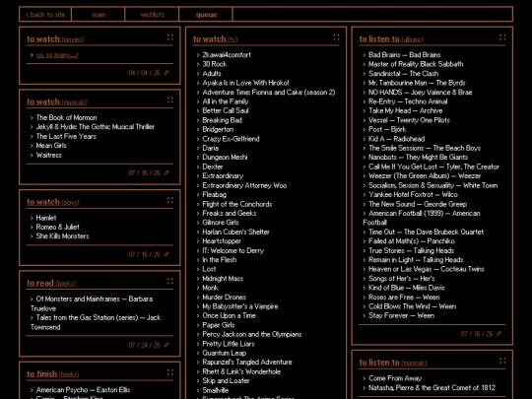Click 'Gilmore Girls' entry
This screenshot has width=532, height=399.
point(221,223)
